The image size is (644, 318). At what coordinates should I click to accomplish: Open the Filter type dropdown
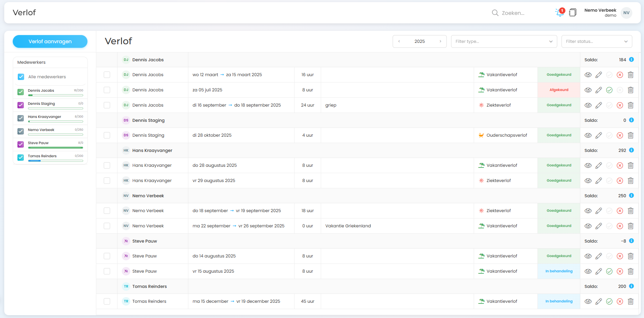[503, 41]
